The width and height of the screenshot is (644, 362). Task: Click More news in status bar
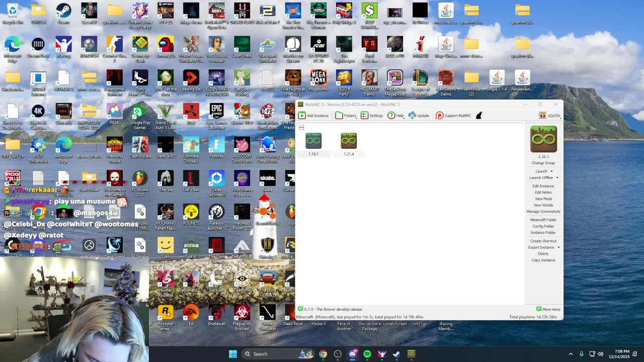[548, 309]
